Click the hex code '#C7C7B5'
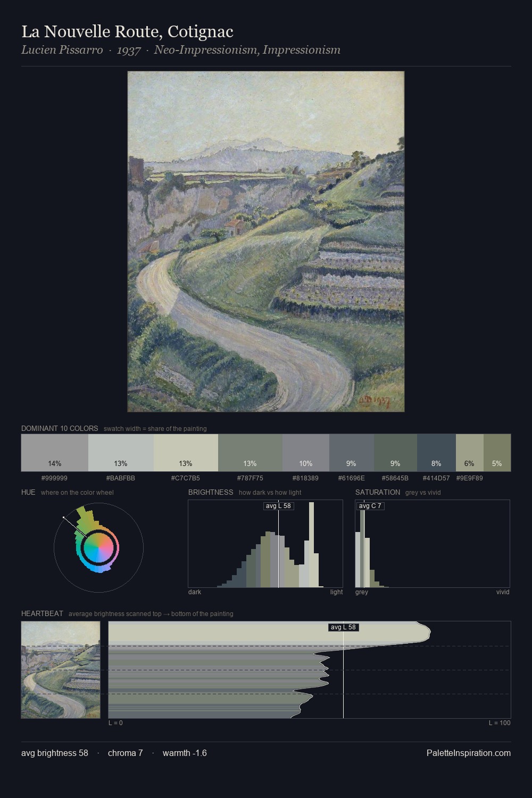 click(186, 478)
